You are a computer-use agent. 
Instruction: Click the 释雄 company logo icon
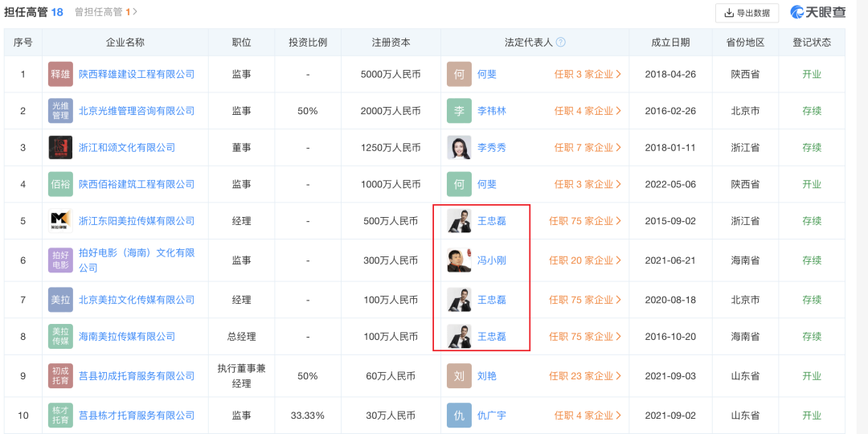tap(60, 74)
